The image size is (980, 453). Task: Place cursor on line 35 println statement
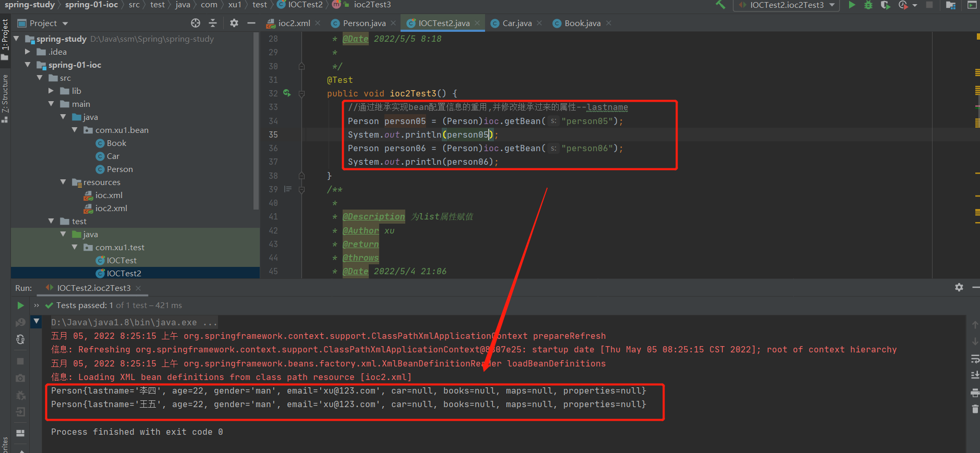pyautogui.click(x=423, y=134)
